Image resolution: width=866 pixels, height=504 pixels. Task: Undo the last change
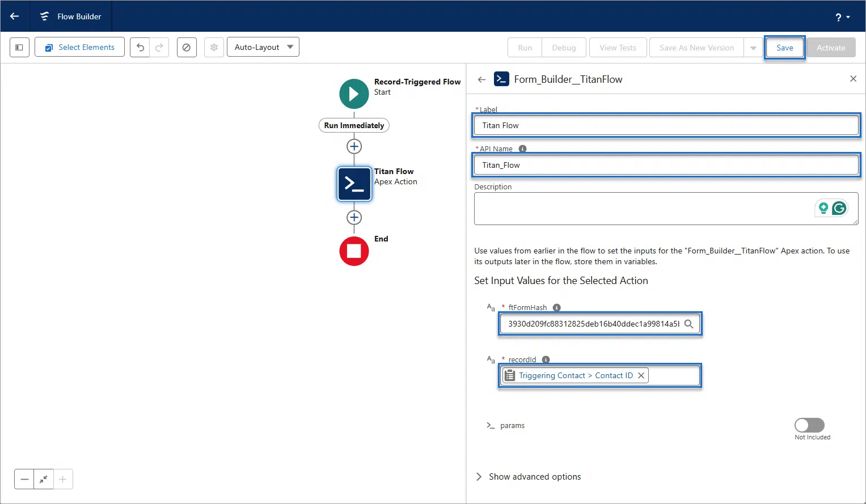pyautogui.click(x=140, y=48)
